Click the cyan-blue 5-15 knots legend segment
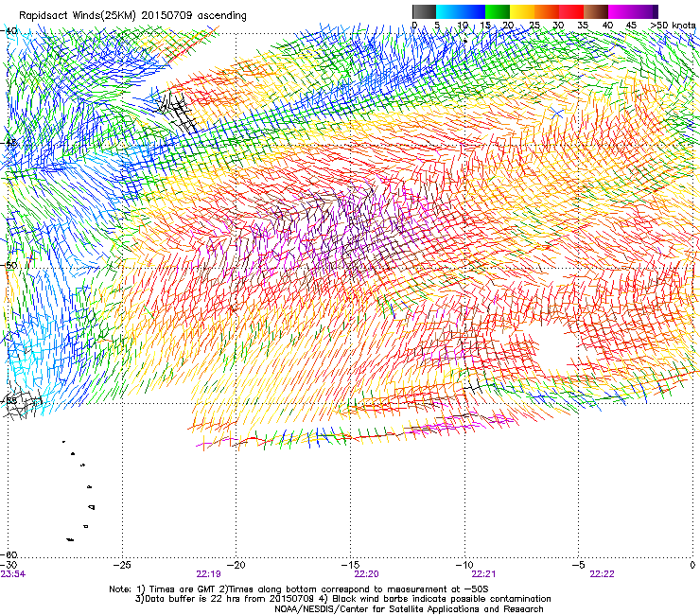 [461, 11]
